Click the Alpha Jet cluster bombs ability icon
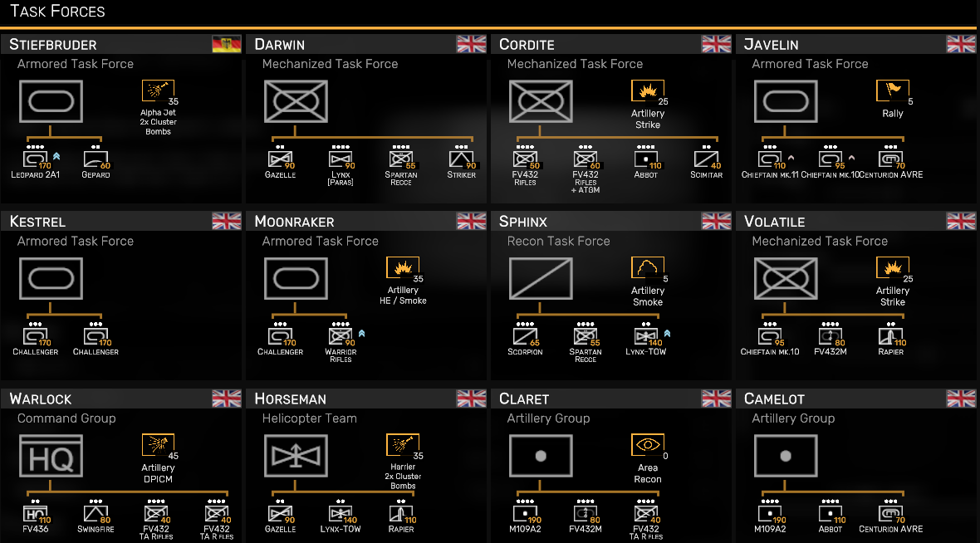Screen dimensions: 980x543 pos(158,90)
